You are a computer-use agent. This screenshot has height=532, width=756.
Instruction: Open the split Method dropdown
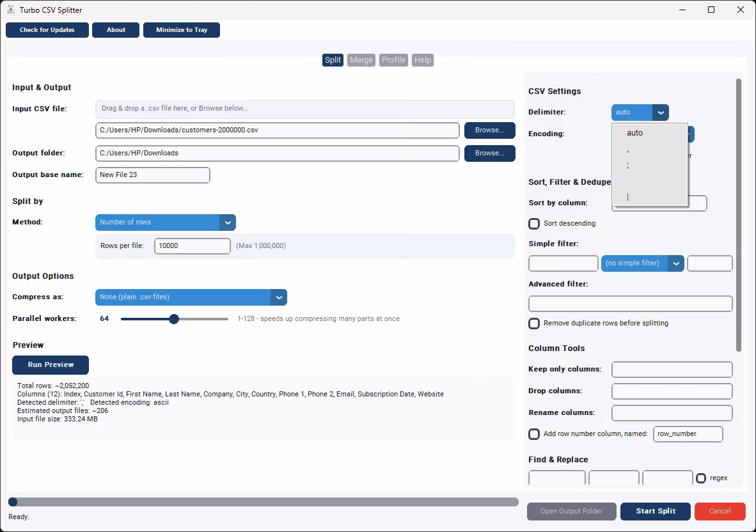pos(166,222)
